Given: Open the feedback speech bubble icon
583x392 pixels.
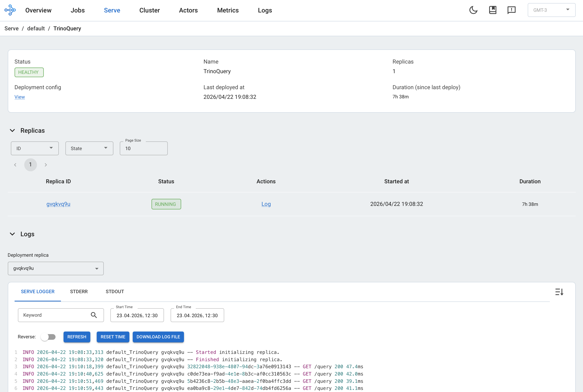Looking at the screenshot, I should tap(511, 10).
